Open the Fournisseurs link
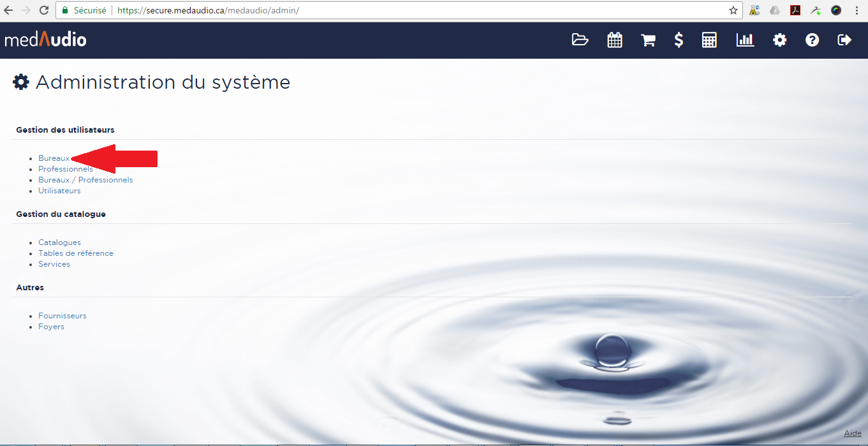Image resolution: width=868 pixels, height=446 pixels. [62, 316]
